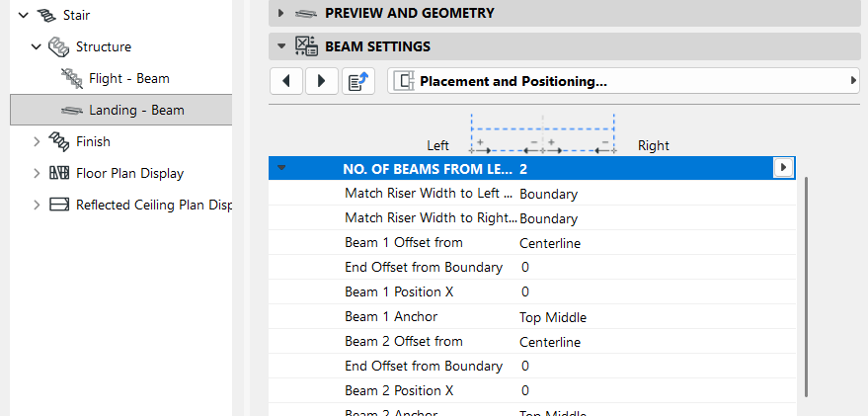
Task: Click Match Riser Width to Left value
Action: click(x=549, y=194)
